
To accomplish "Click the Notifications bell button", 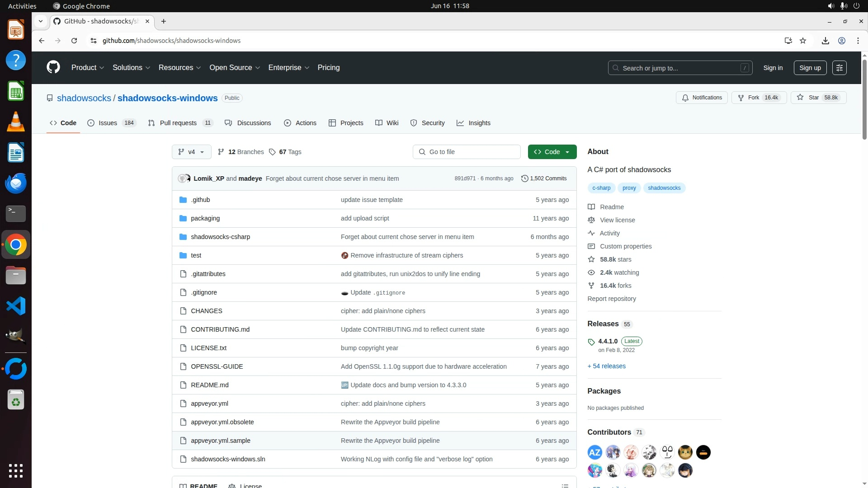I will tap(702, 98).
